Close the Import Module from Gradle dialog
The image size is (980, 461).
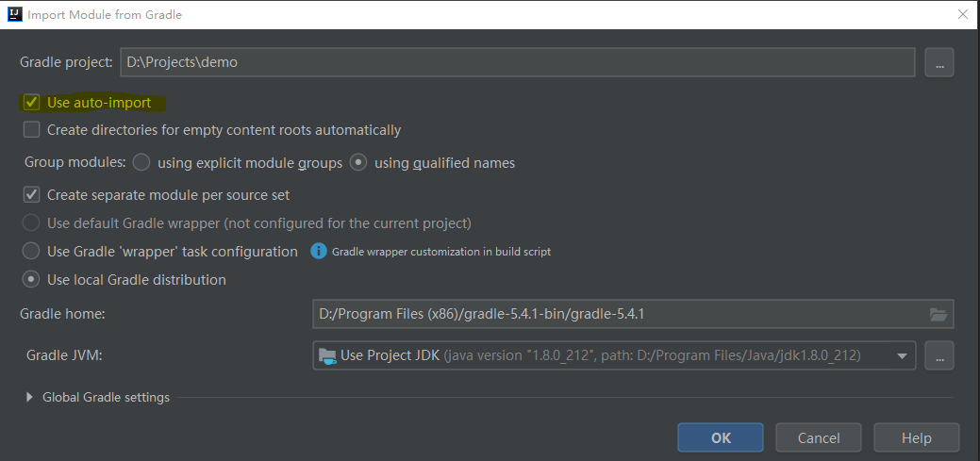[x=963, y=14]
